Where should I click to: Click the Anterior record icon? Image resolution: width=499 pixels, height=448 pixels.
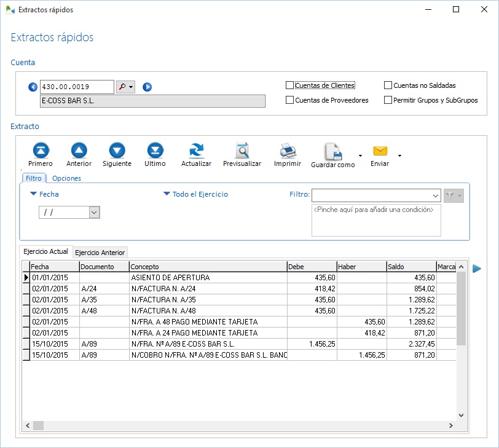click(79, 151)
